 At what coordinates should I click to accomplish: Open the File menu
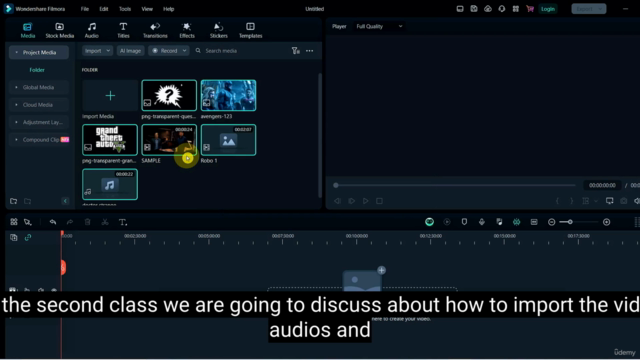[x=84, y=9]
